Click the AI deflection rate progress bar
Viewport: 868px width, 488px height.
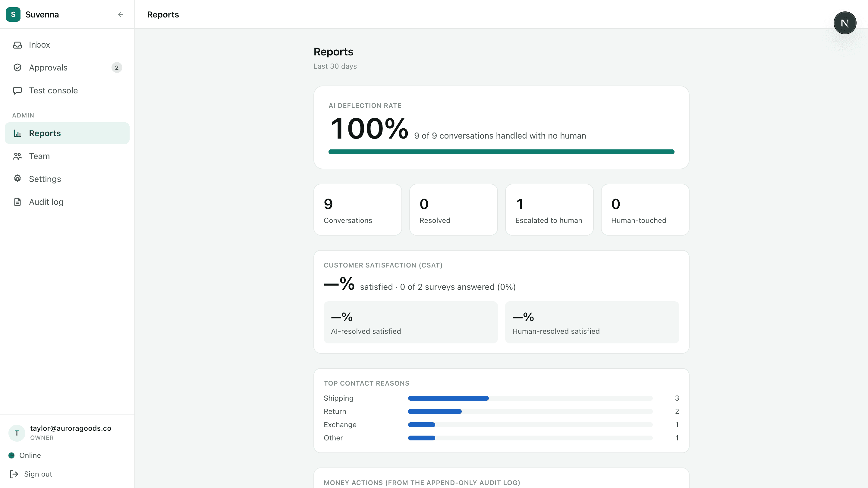click(502, 152)
